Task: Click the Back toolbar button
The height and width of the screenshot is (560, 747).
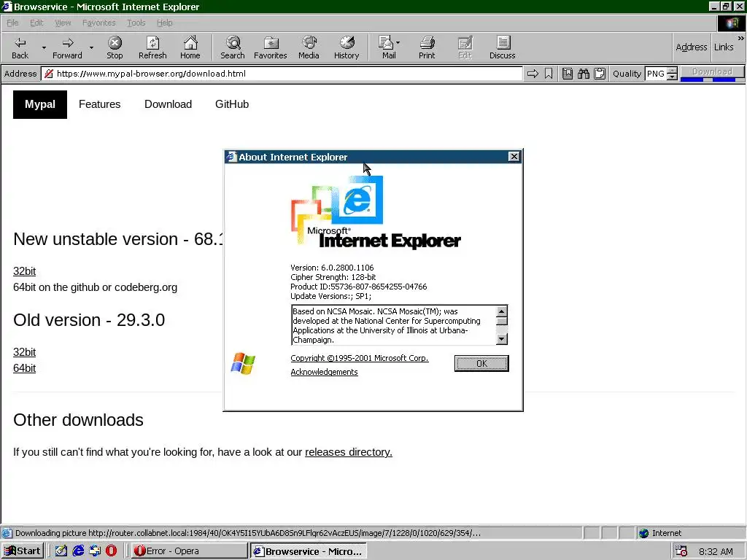Action: tap(20, 47)
